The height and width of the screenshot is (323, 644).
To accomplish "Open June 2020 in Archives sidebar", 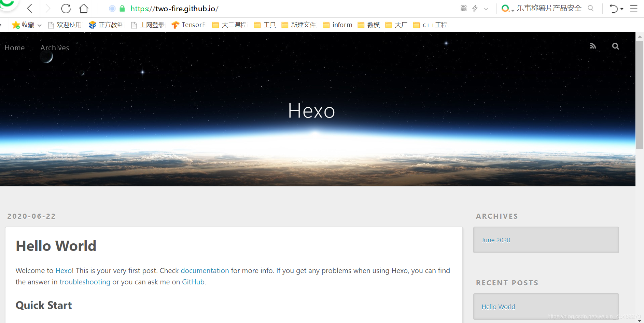I will point(496,240).
